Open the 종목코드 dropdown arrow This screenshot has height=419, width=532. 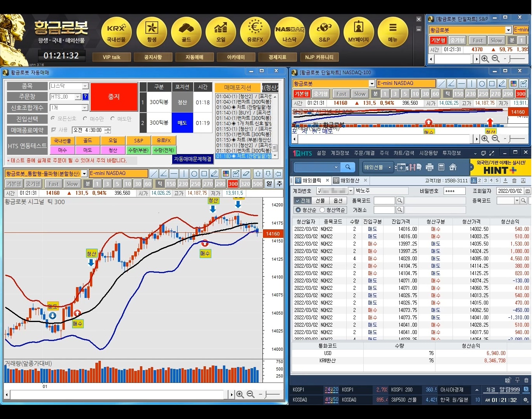pyautogui.click(x=517, y=201)
